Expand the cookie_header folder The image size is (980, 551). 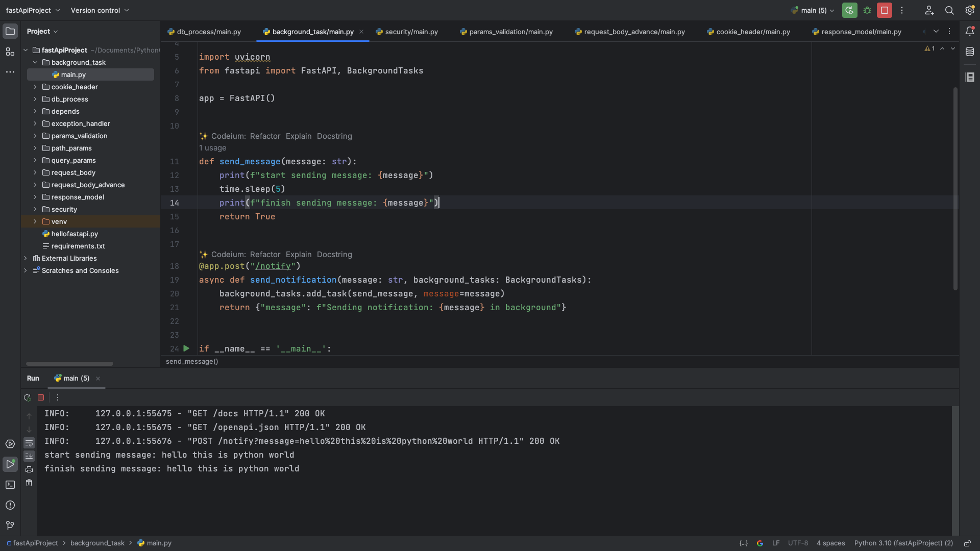(35, 87)
